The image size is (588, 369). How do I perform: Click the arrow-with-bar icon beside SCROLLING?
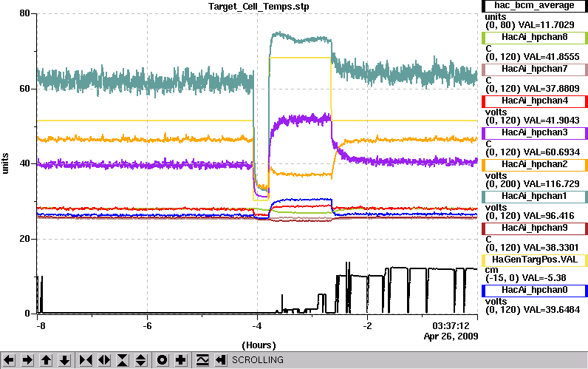[220, 360]
